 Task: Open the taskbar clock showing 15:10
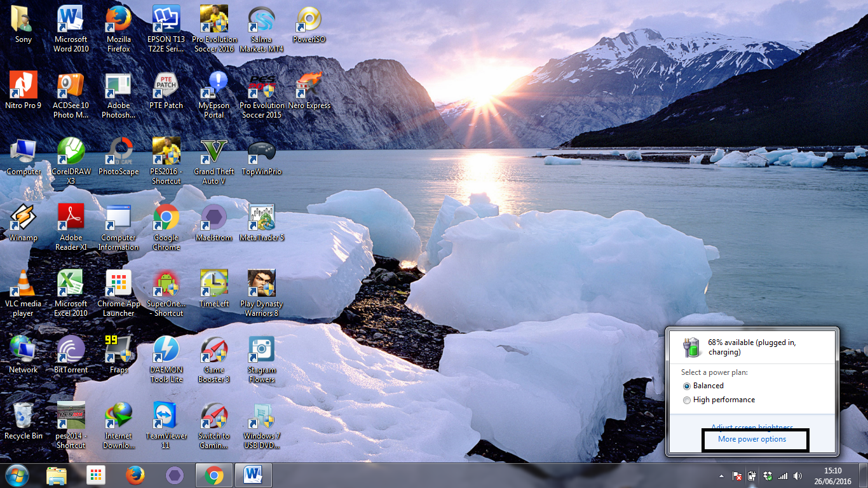click(x=832, y=476)
